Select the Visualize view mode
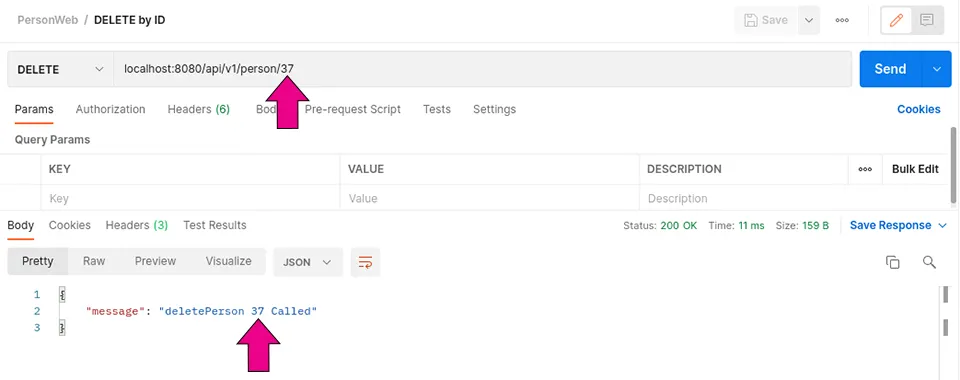 pyautogui.click(x=228, y=261)
